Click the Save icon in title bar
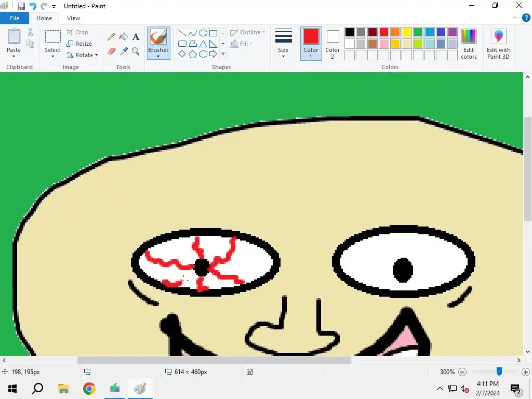532x399 pixels. click(x=21, y=6)
